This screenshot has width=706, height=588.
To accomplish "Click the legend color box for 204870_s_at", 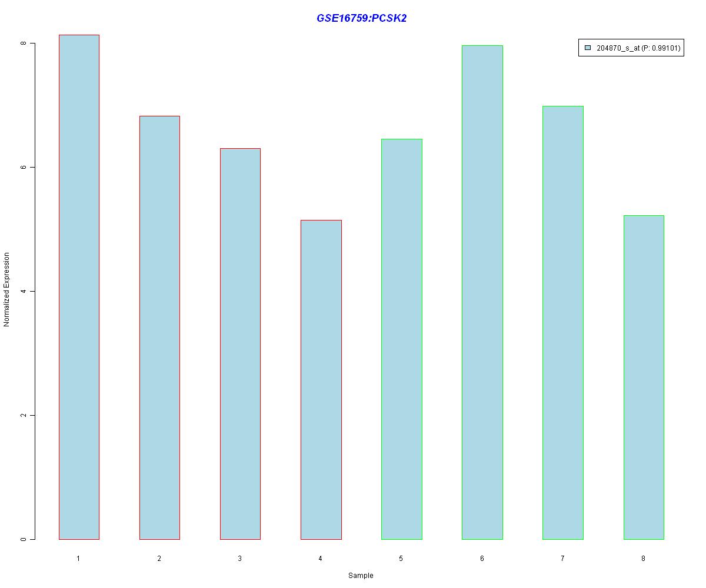I will coord(588,48).
